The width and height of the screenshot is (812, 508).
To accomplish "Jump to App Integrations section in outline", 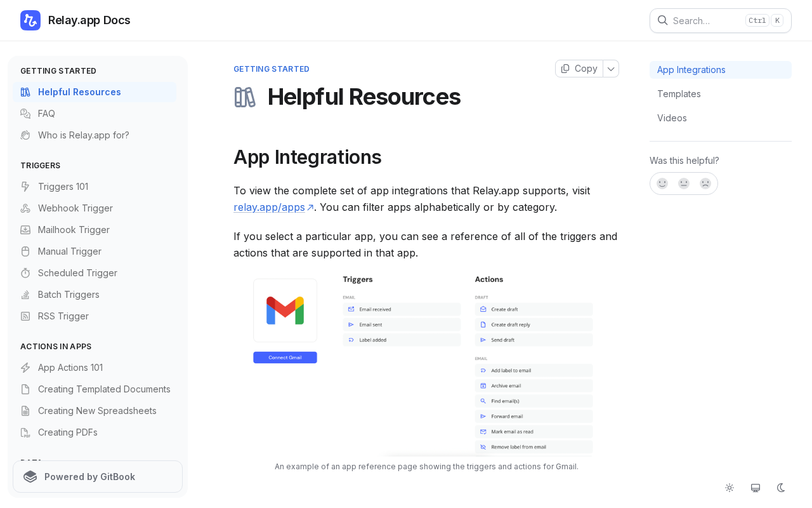I will point(721,70).
